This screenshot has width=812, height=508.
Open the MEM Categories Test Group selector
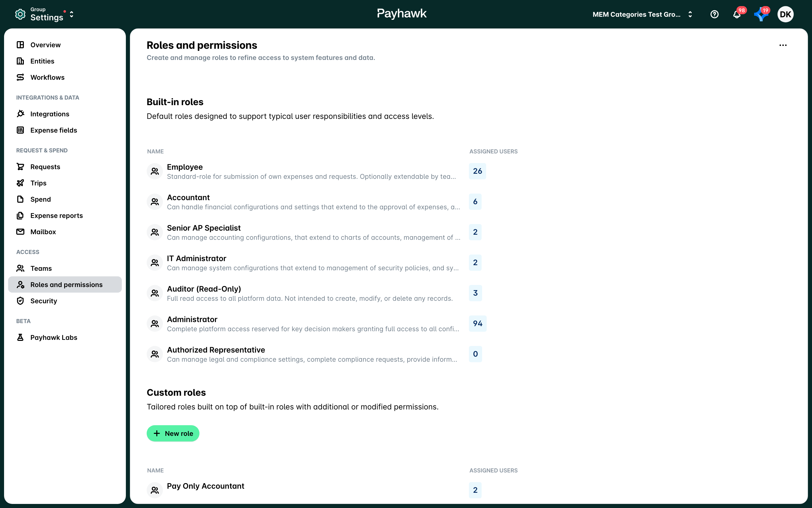click(x=642, y=14)
